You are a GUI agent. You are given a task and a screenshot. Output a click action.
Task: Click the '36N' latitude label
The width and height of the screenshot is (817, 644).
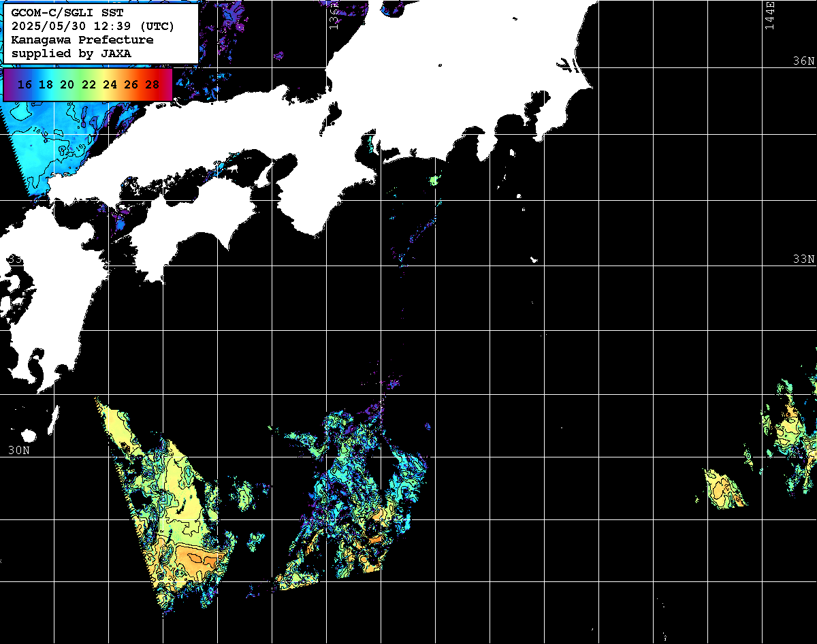coord(804,61)
